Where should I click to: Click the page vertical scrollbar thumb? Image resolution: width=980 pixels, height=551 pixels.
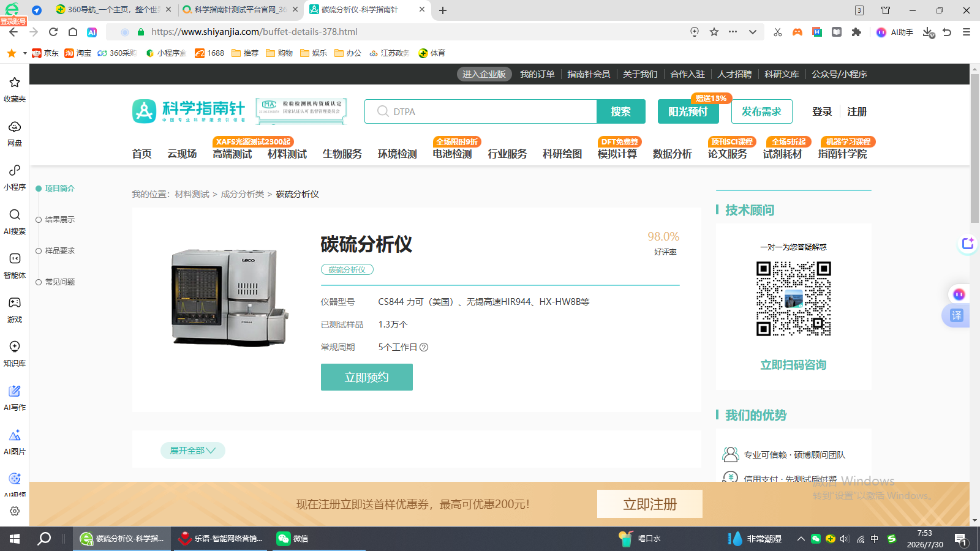coord(974,148)
